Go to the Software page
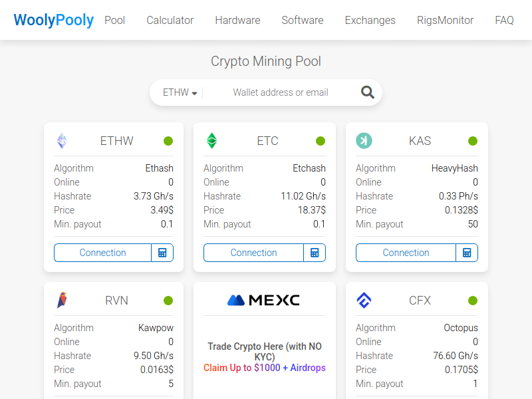Screen dimensions: 532x399 [303, 21]
